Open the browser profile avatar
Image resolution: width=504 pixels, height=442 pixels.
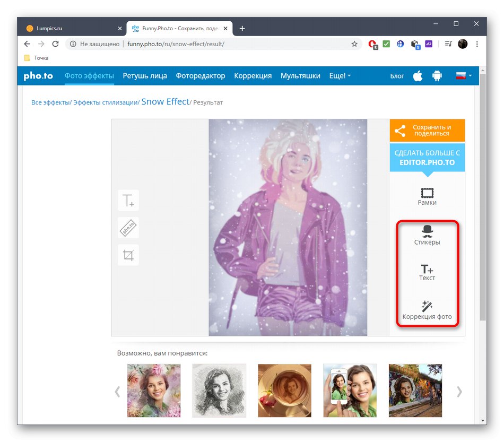(x=463, y=44)
